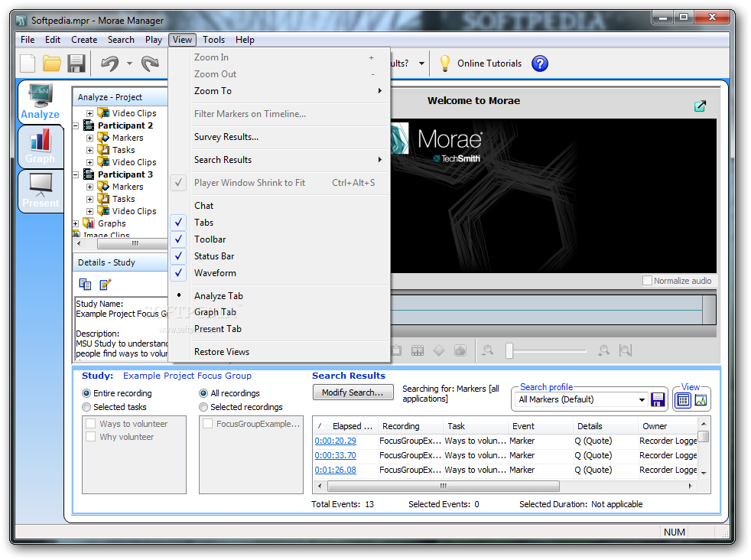Click the Welcome to Morae video preview

point(553,196)
